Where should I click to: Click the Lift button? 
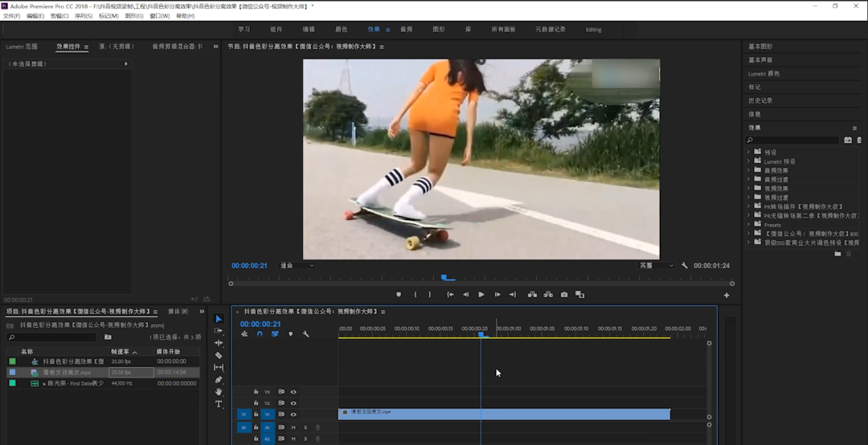533,295
